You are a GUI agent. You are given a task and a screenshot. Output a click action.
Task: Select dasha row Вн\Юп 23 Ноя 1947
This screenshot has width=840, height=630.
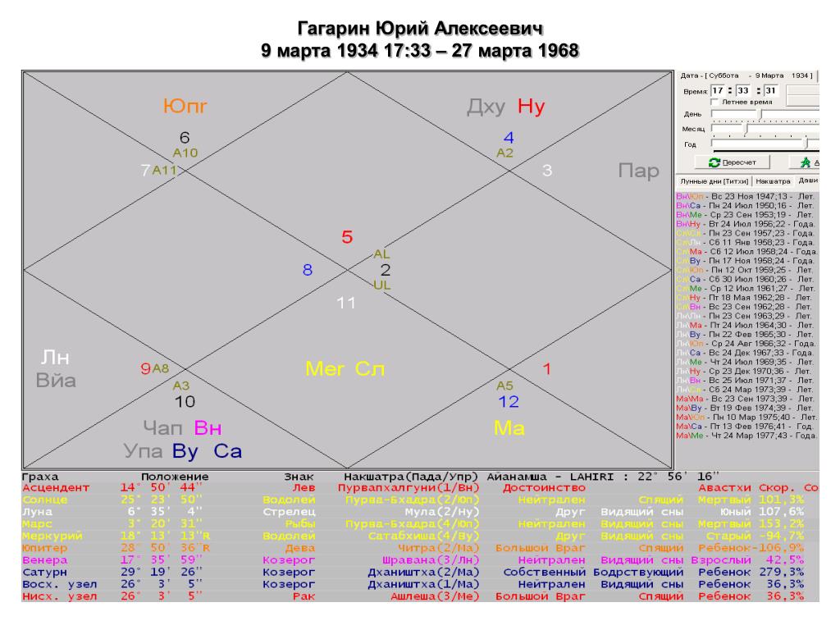(746, 197)
